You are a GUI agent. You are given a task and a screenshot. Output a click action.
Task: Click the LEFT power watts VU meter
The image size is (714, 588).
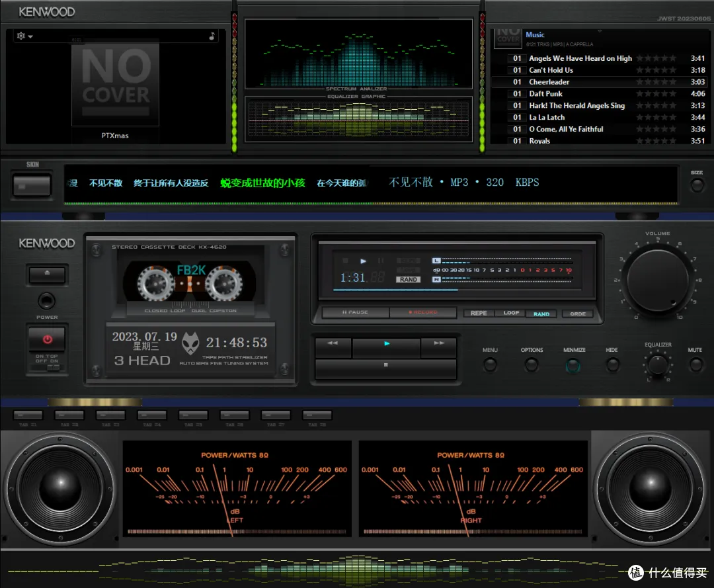pos(237,489)
